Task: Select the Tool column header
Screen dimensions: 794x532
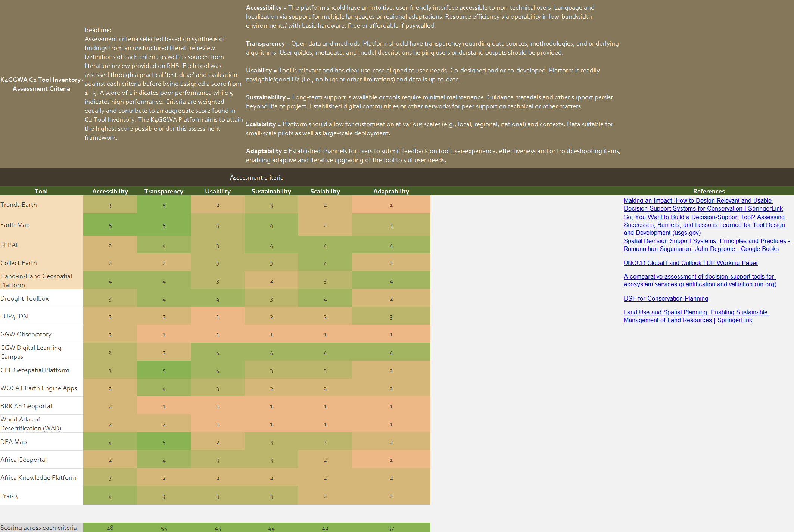Action: click(41, 191)
